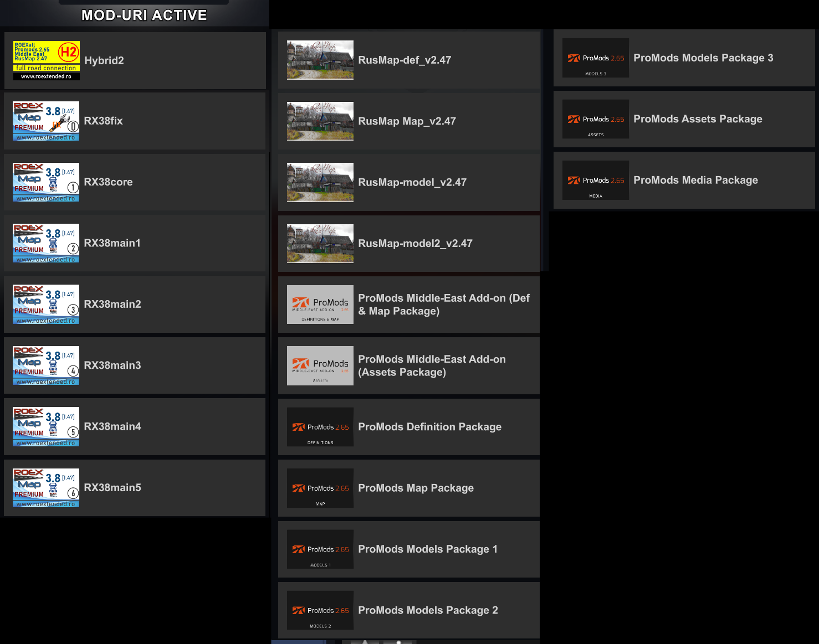The height and width of the screenshot is (644, 819).
Task: Select the RusMap Map_v2.47 label
Action: coord(407,121)
